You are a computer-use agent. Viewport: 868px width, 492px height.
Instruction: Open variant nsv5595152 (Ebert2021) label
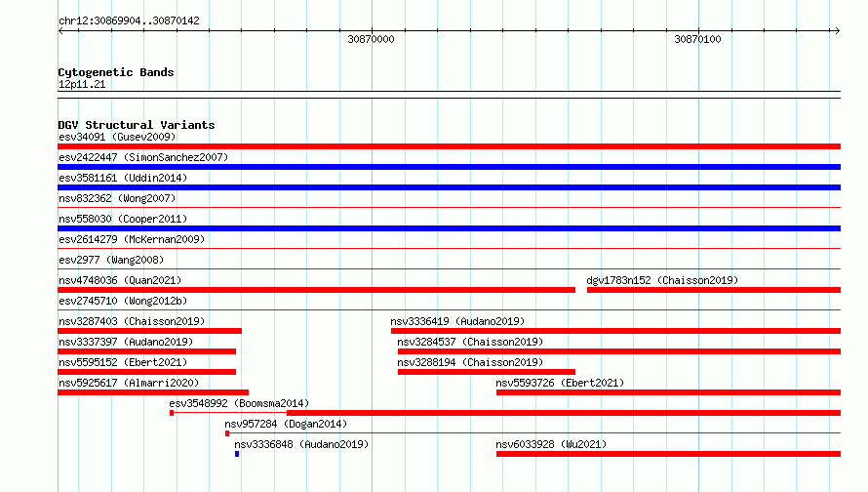click(x=123, y=362)
